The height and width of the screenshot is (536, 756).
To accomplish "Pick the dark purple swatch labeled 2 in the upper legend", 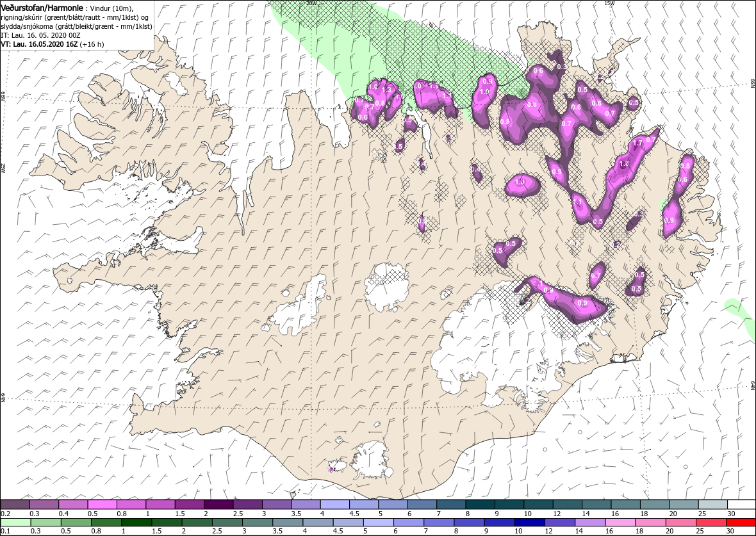I will 219,504.
